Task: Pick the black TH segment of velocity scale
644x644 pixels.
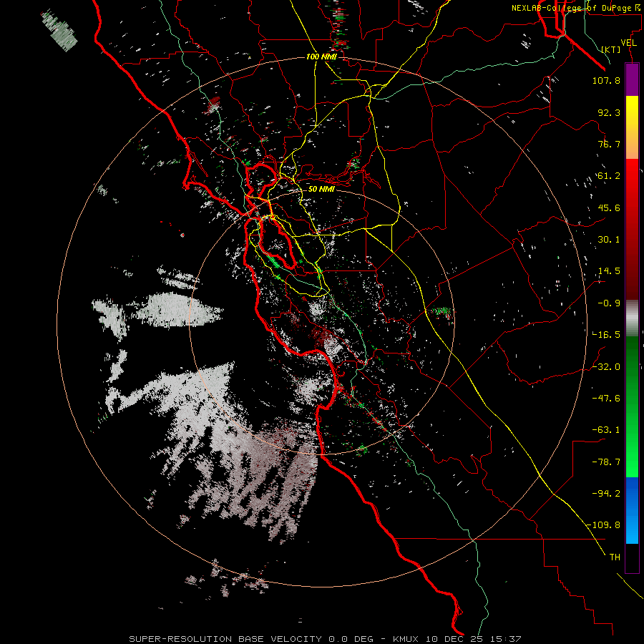Action: pyautogui.click(x=632, y=558)
